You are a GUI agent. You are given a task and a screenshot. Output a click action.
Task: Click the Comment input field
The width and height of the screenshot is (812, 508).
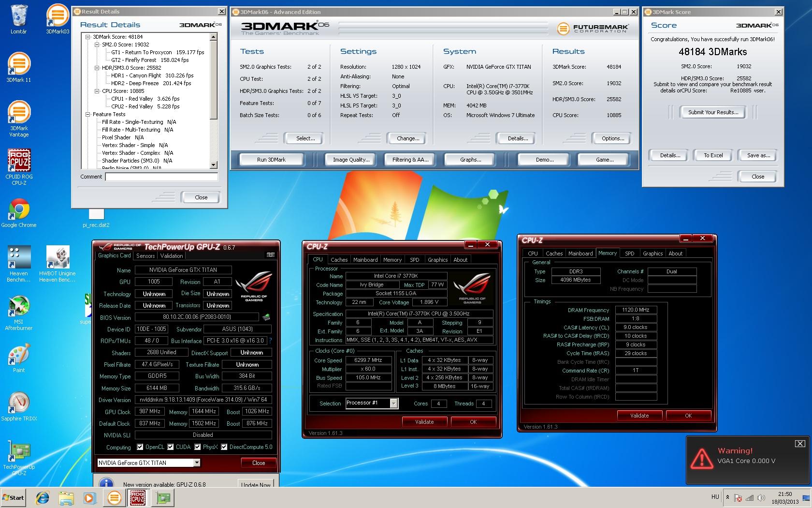click(161, 177)
